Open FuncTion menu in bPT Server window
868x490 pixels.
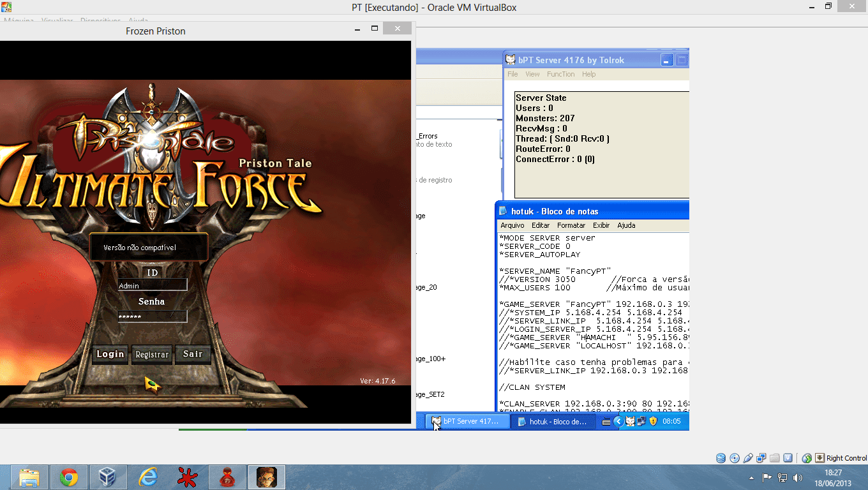(560, 74)
